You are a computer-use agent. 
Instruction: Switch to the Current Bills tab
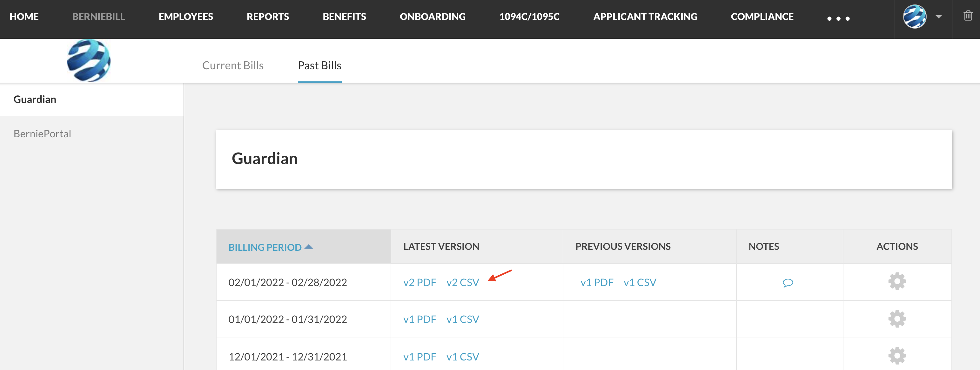[x=233, y=65]
